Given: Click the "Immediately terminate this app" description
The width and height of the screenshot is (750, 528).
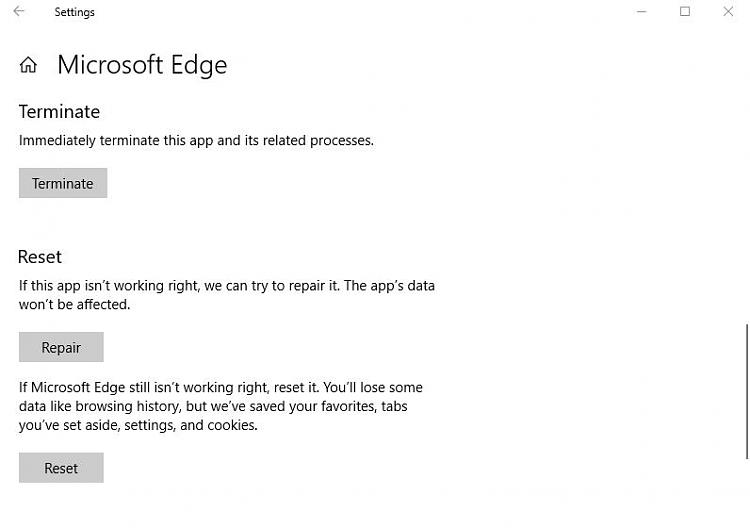Looking at the screenshot, I should 196,141.
